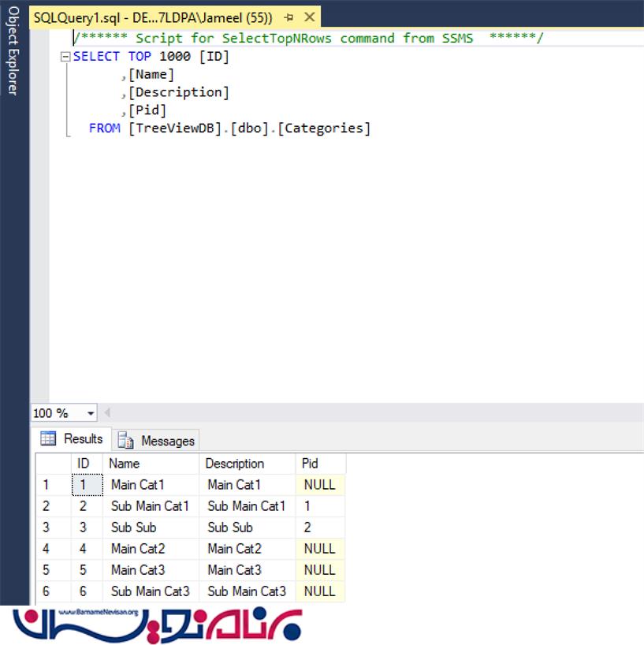
Task: Click the SELECT keyword in the query
Action: (x=96, y=56)
